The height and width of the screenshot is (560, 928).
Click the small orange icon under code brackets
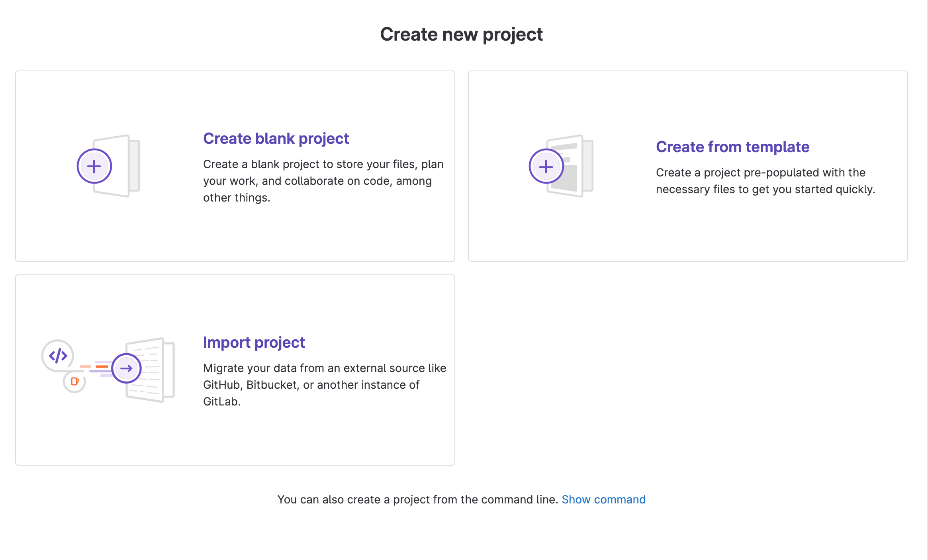(74, 382)
